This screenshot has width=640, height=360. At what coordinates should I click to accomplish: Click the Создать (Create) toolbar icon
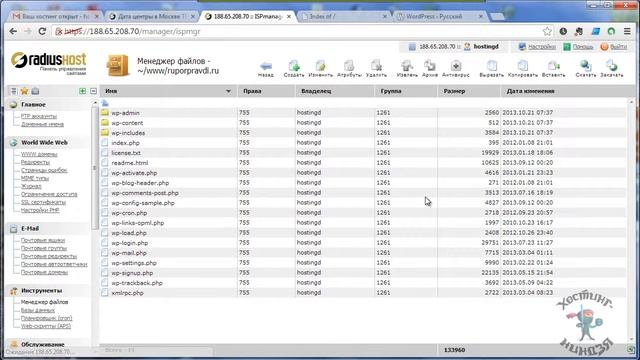[294, 69]
